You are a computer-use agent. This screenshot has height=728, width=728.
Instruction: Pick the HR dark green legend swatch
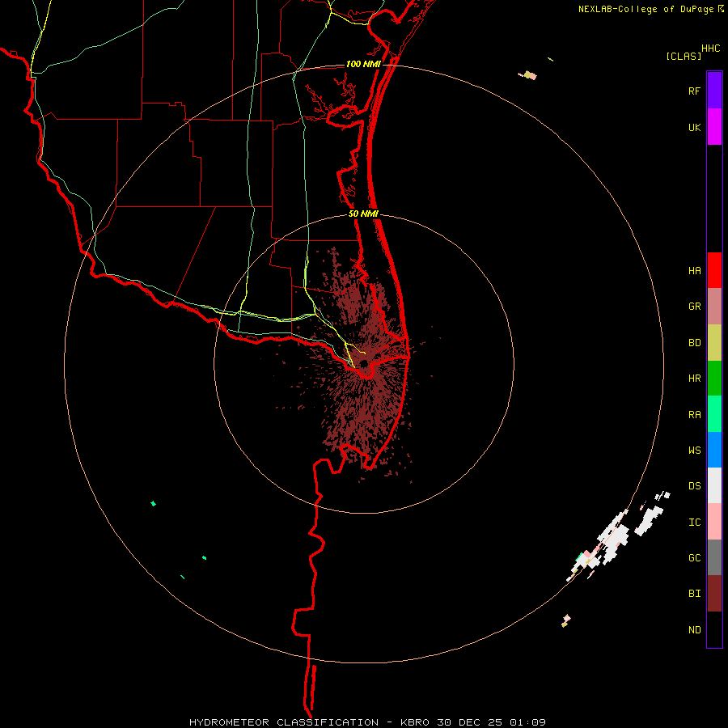[714, 379]
